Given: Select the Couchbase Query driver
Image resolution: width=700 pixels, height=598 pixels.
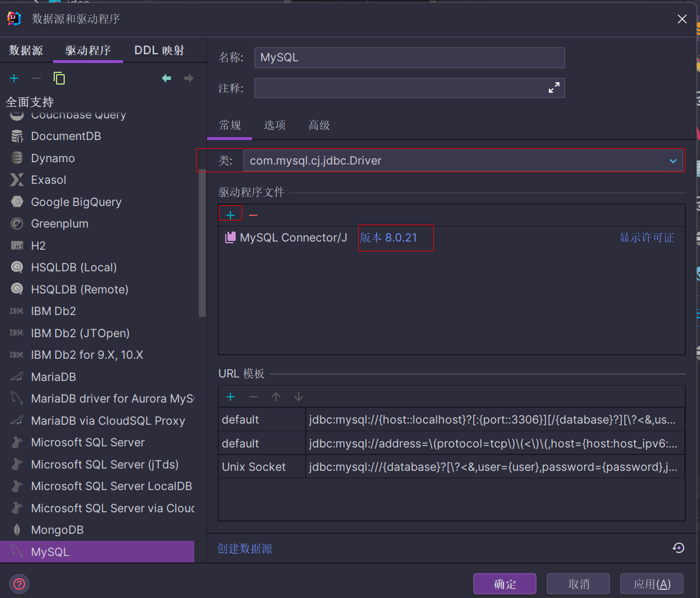Looking at the screenshot, I should [x=97, y=116].
